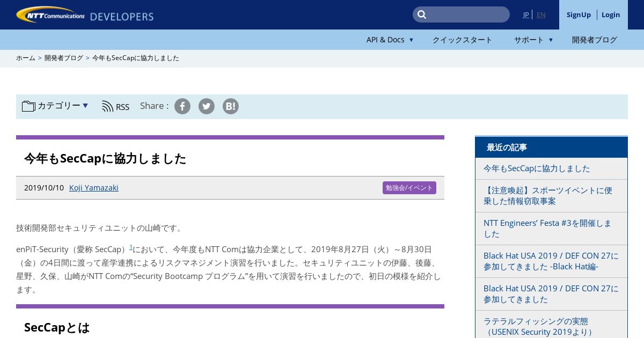
Task: Share the article on Facebook
Action: pyautogui.click(x=182, y=106)
